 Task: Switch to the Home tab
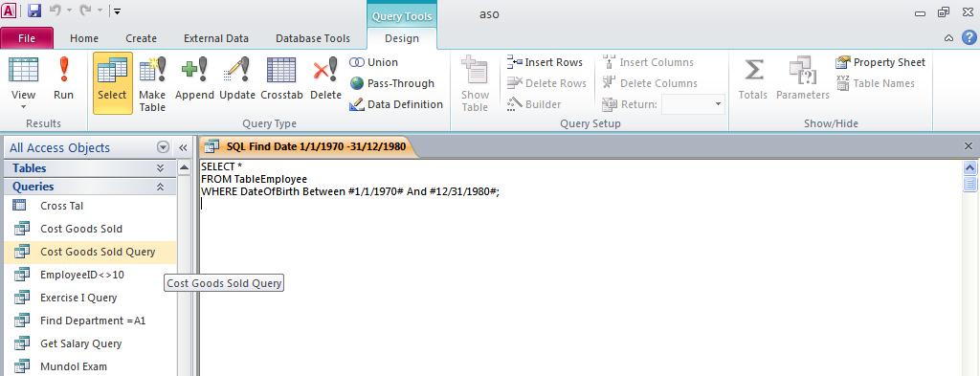click(84, 38)
